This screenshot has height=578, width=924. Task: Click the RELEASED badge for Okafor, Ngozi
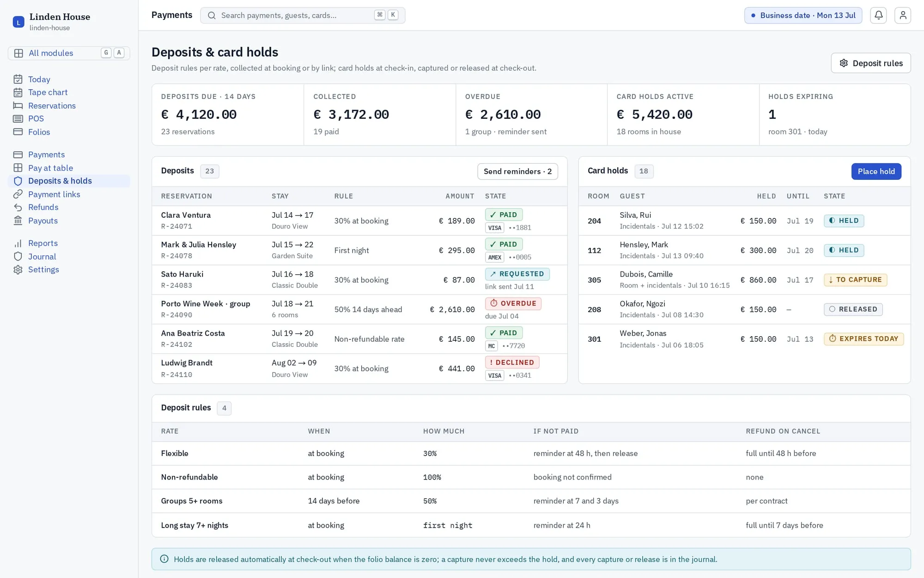[853, 309]
